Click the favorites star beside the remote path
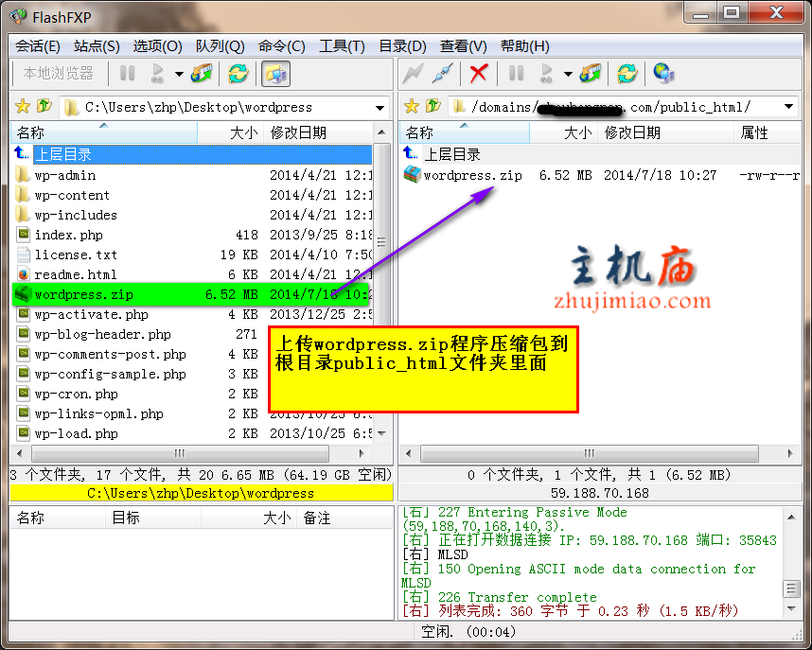 [x=411, y=107]
